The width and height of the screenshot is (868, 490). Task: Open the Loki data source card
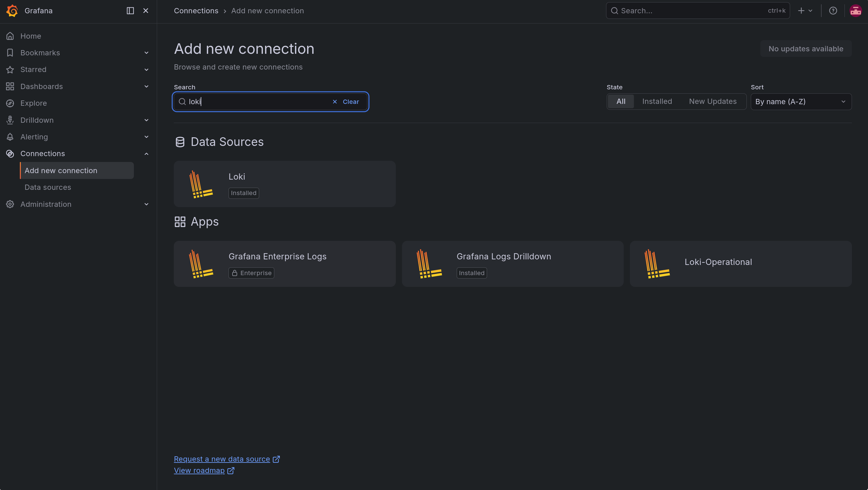pyautogui.click(x=284, y=184)
